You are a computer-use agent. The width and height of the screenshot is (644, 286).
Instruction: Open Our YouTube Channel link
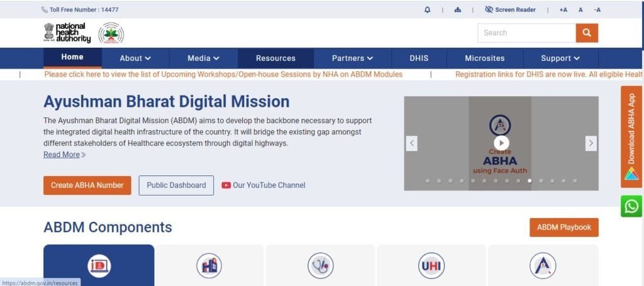point(264,185)
